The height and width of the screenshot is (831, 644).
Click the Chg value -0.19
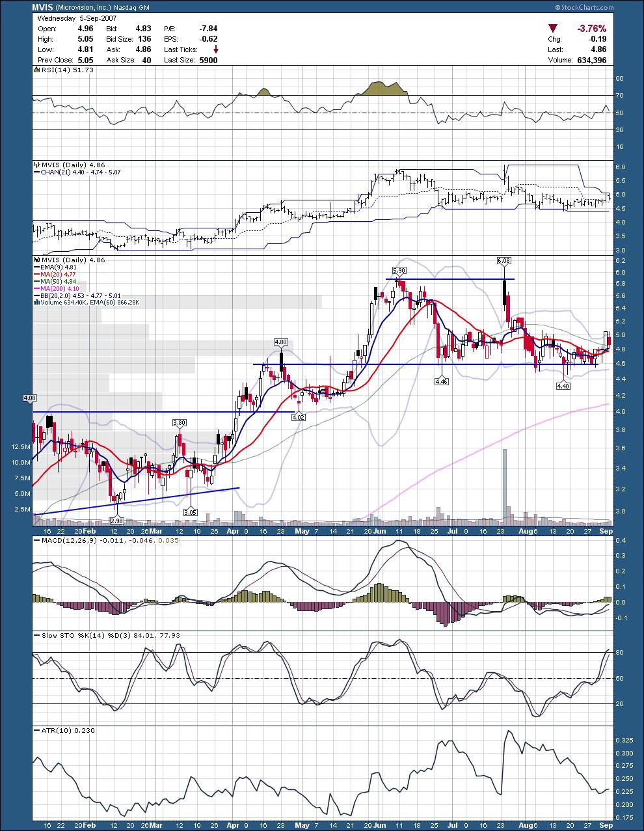(597, 39)
